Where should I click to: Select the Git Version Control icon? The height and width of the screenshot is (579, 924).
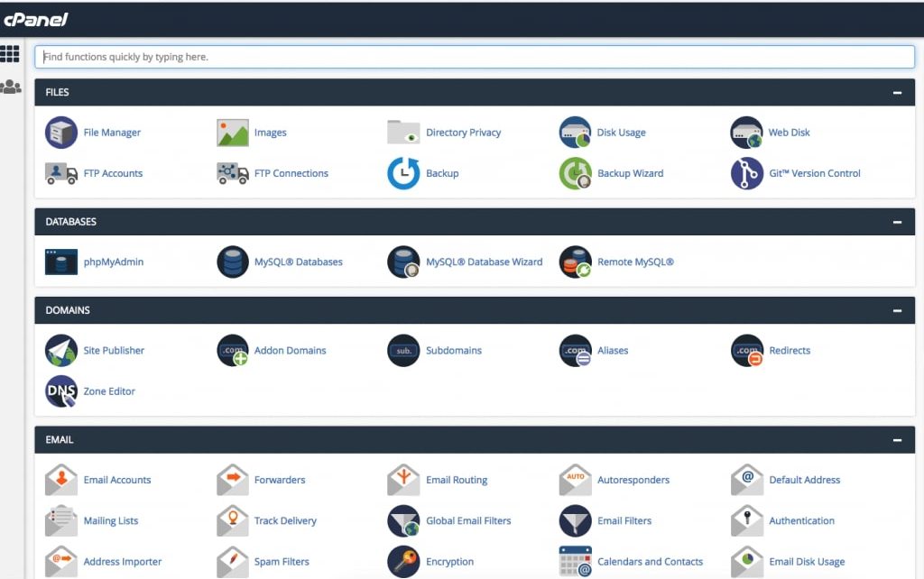click(x=746, y=173)
